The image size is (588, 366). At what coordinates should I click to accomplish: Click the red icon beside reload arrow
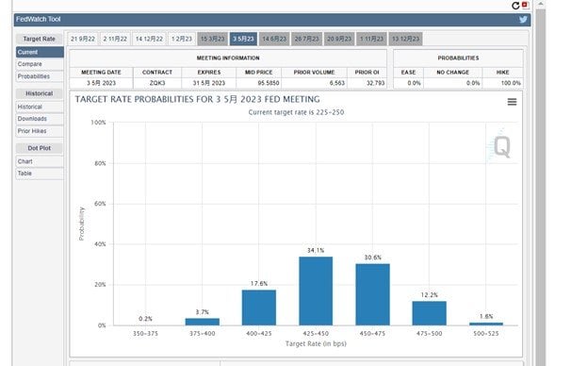tap(525, 5)
